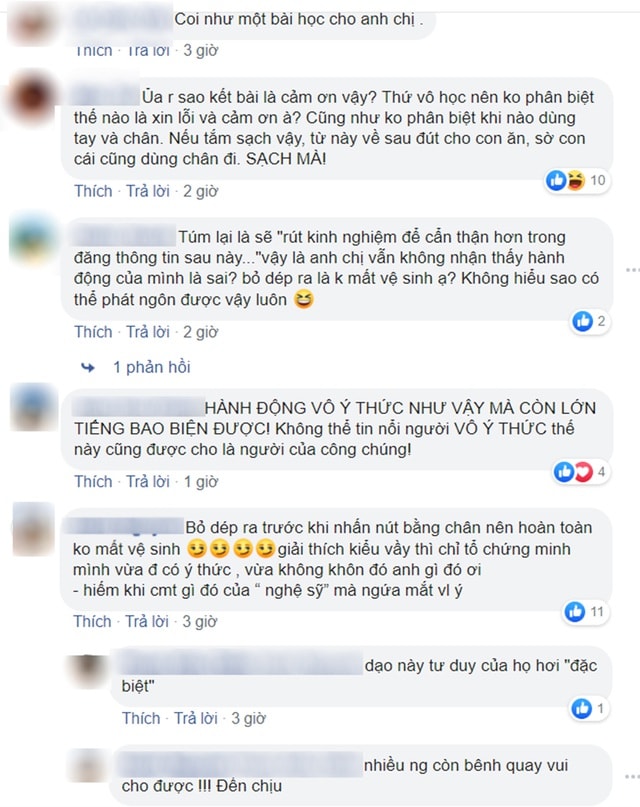Click the laughing reaction emoji beside 10

[575, 180]
